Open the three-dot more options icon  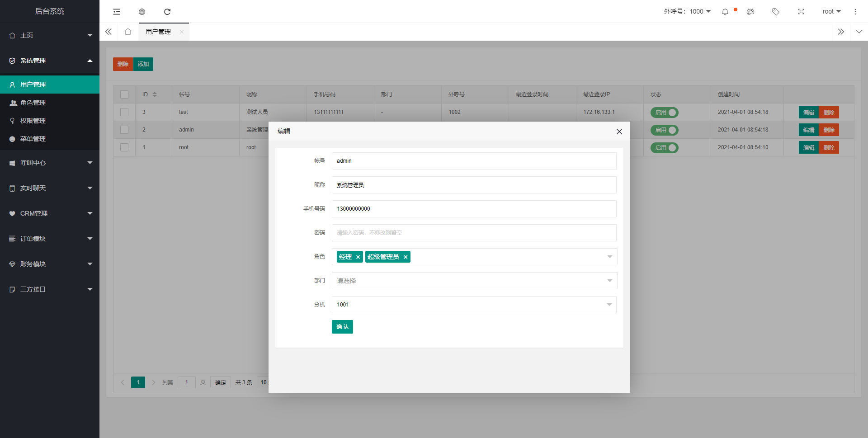[x=855, y=12]
